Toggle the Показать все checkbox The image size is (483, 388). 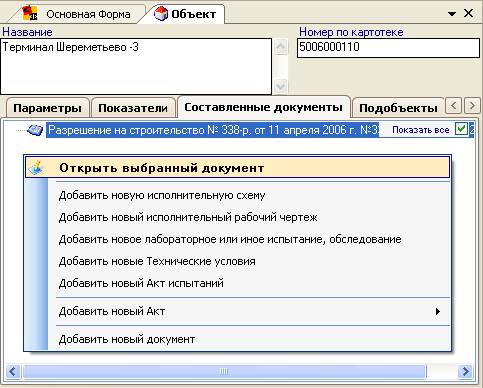[461, 129]
